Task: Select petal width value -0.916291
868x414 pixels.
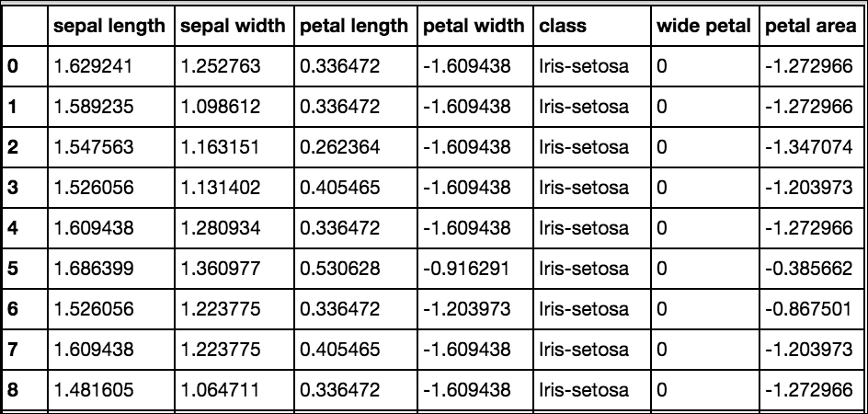Action: click(x=467, y=269)
